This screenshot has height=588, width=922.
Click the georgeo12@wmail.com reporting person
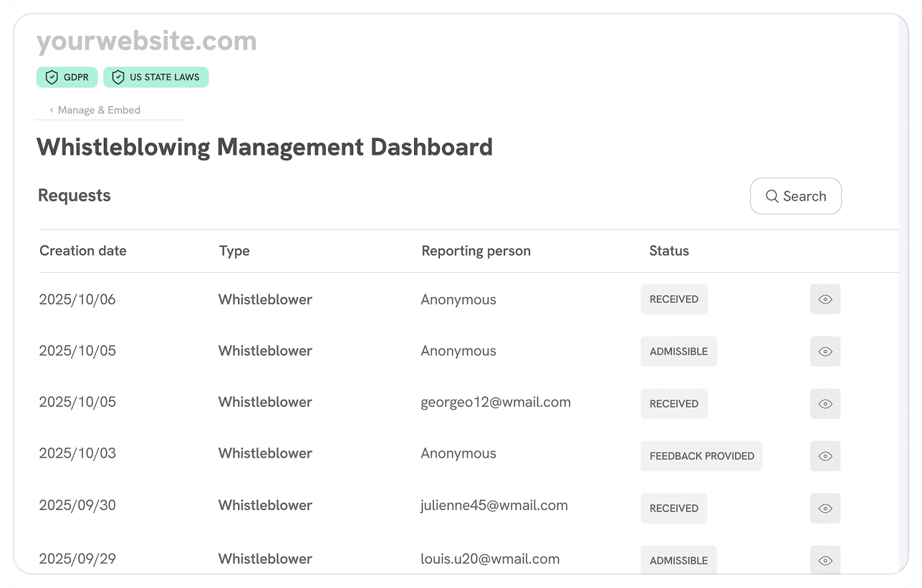point(495,402)
